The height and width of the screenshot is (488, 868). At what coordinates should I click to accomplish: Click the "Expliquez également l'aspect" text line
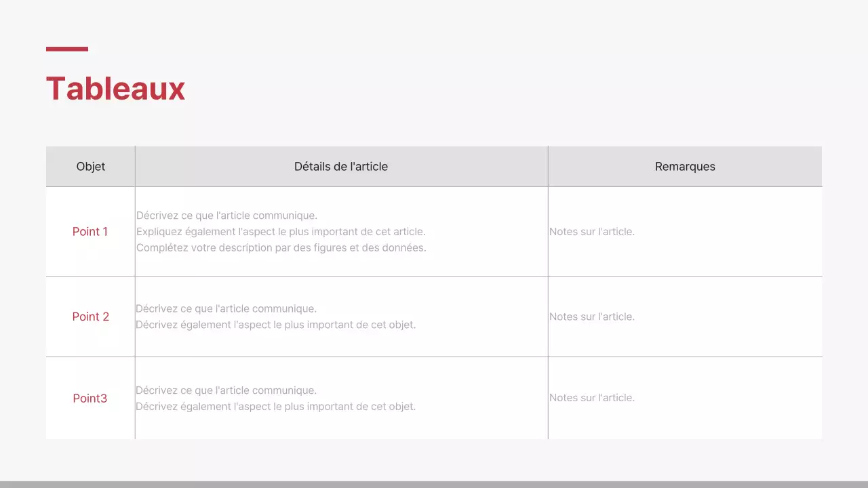(281, 232)
